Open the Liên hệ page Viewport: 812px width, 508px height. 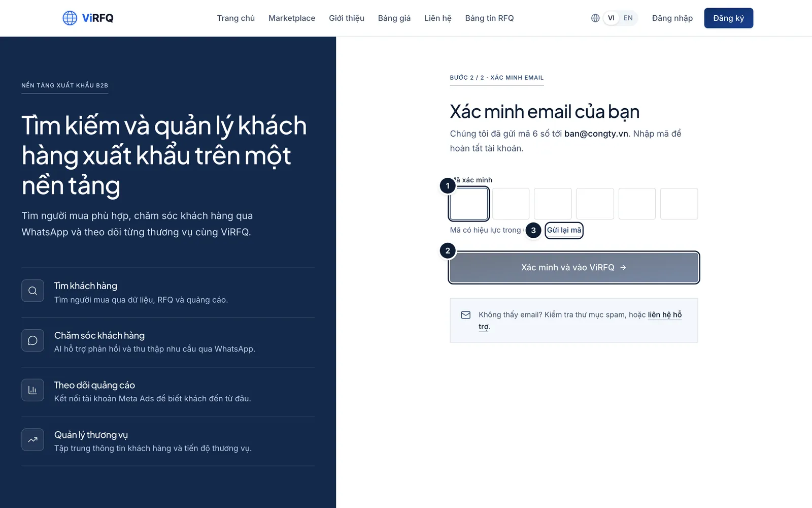pyautogui.click(x=438, y=18)
